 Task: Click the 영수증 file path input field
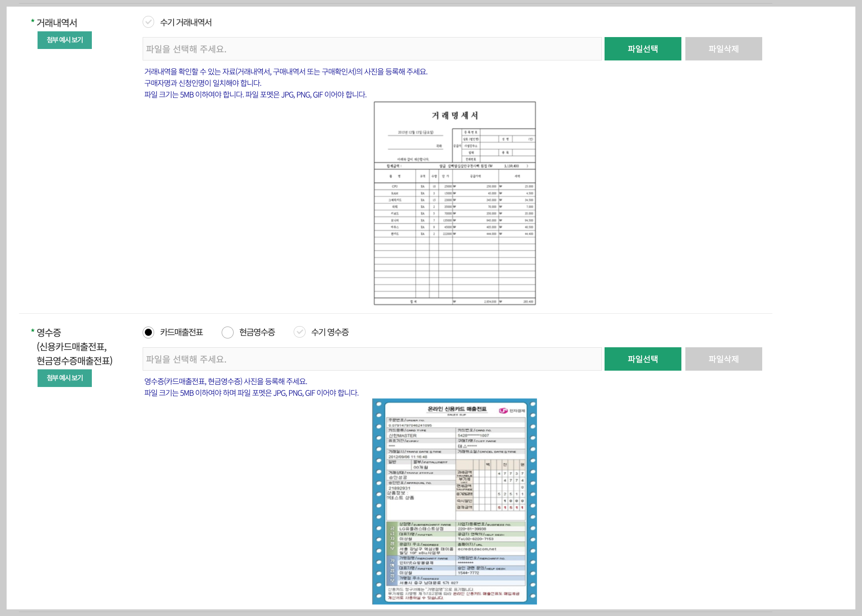click(x=372, y=359)
